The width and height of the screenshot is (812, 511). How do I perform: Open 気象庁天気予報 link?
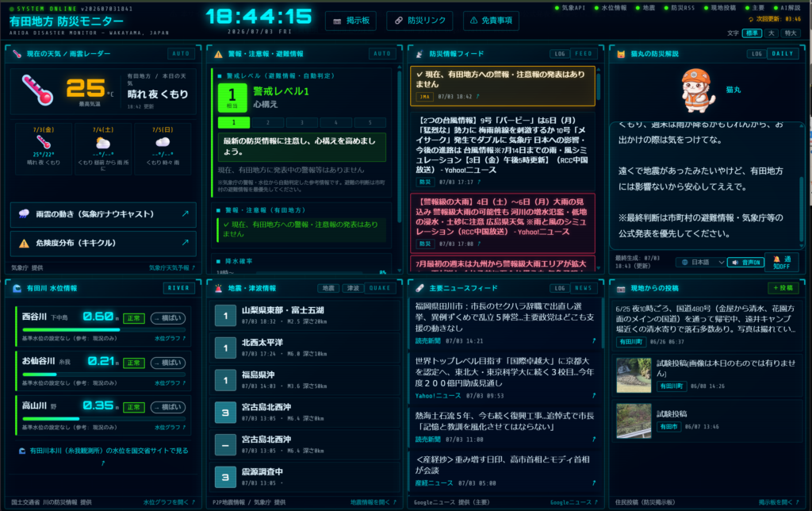tap(172, 268)
